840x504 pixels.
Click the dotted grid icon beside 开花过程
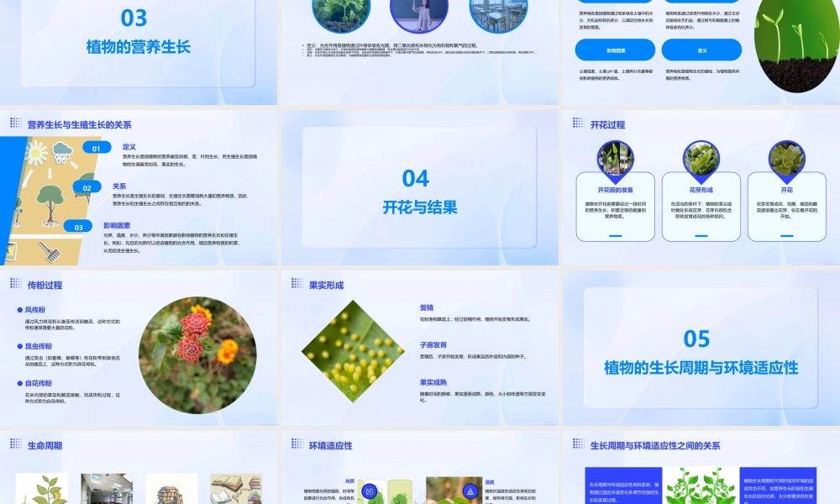578,123
